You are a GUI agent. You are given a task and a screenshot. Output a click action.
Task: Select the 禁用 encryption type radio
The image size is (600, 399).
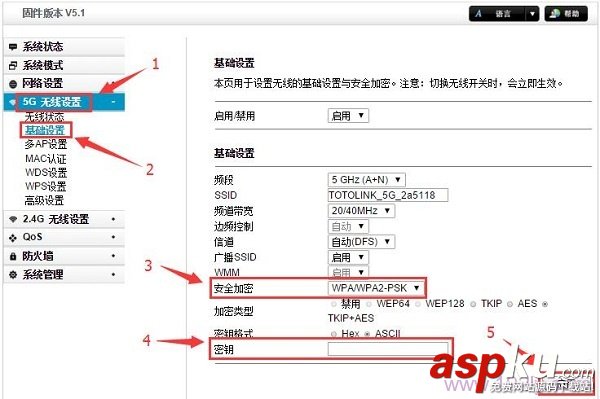334,304
